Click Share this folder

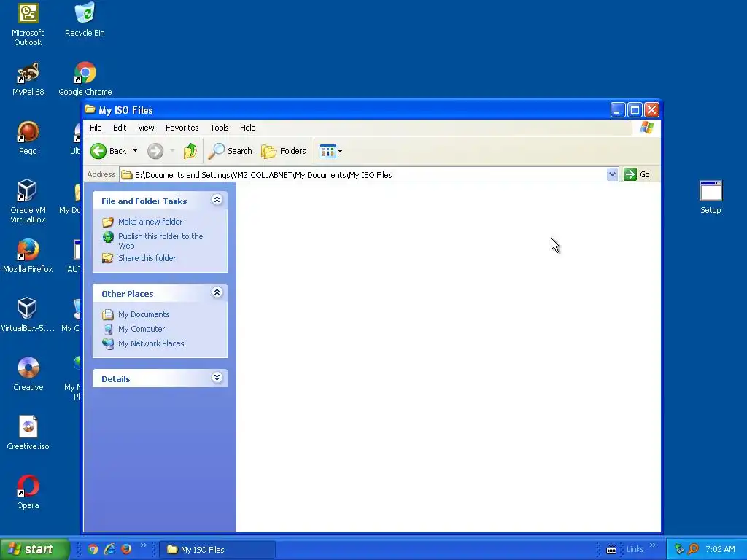[x=147, y=258]
